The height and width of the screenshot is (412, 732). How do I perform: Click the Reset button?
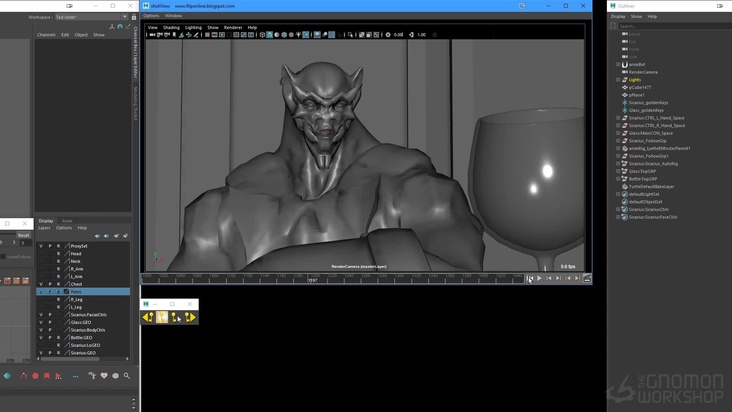pyautogui.click(x=23, y=235)
